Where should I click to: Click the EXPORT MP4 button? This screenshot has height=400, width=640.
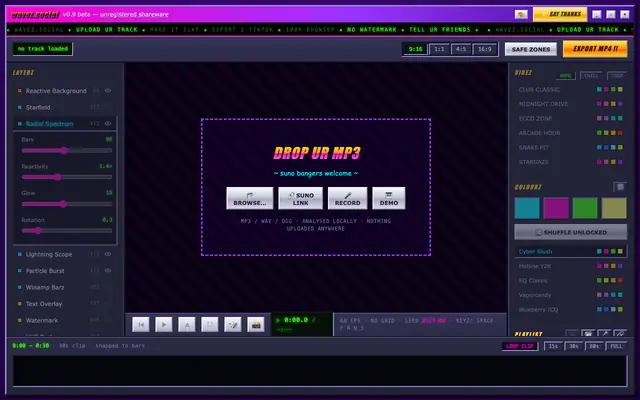595,49
